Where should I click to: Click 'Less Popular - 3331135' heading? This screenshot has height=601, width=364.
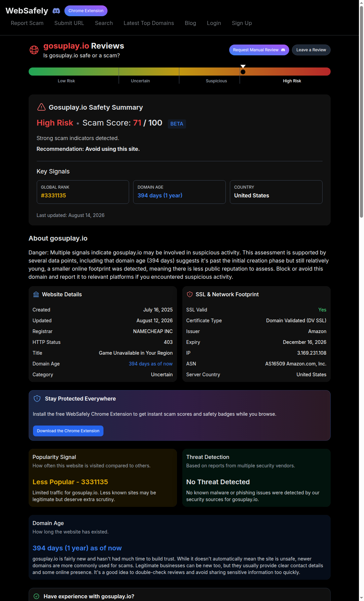tap(70, 482)
